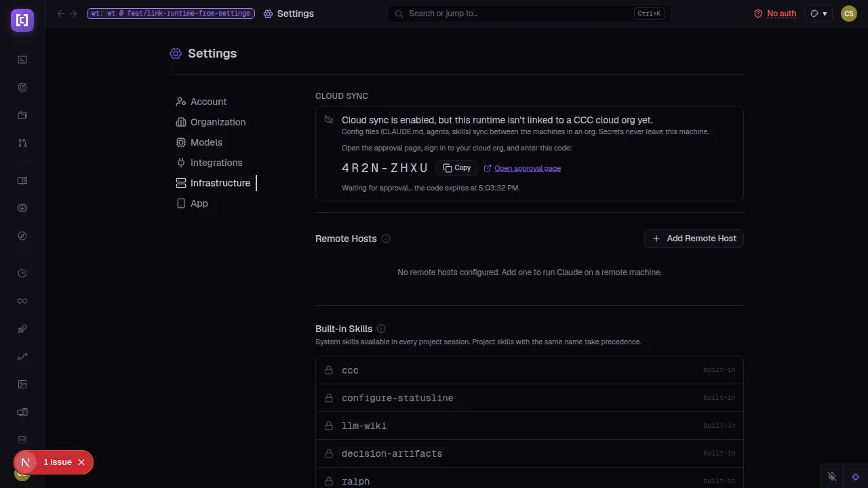Select the Infrastructure settings tab
This screenshot has width=868, height=488.
(x=213, y=183)
